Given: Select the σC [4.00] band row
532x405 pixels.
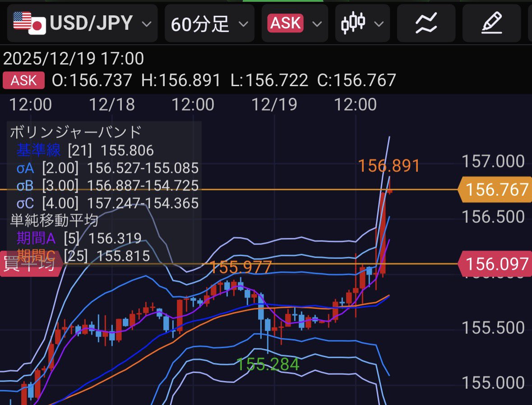Looking at the screenshot, I should (107, 203).
